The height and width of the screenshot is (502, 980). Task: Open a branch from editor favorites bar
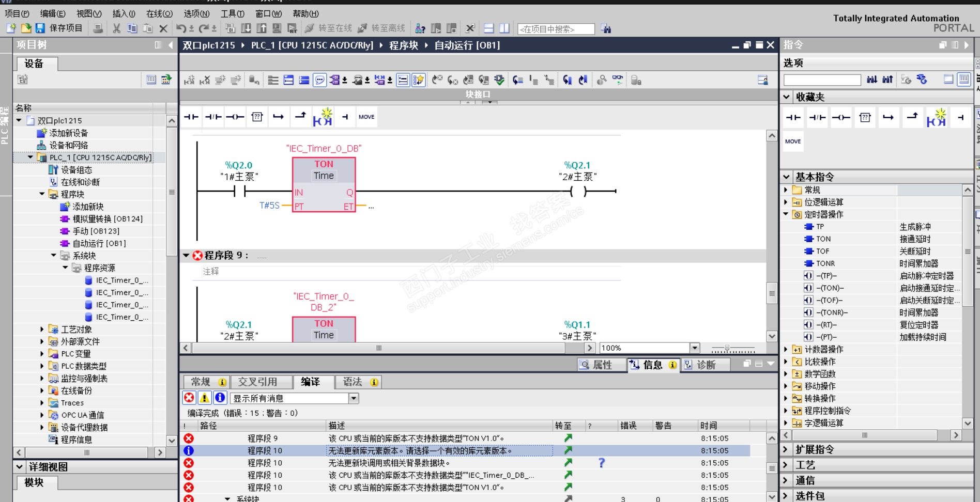tap(279, 117)
